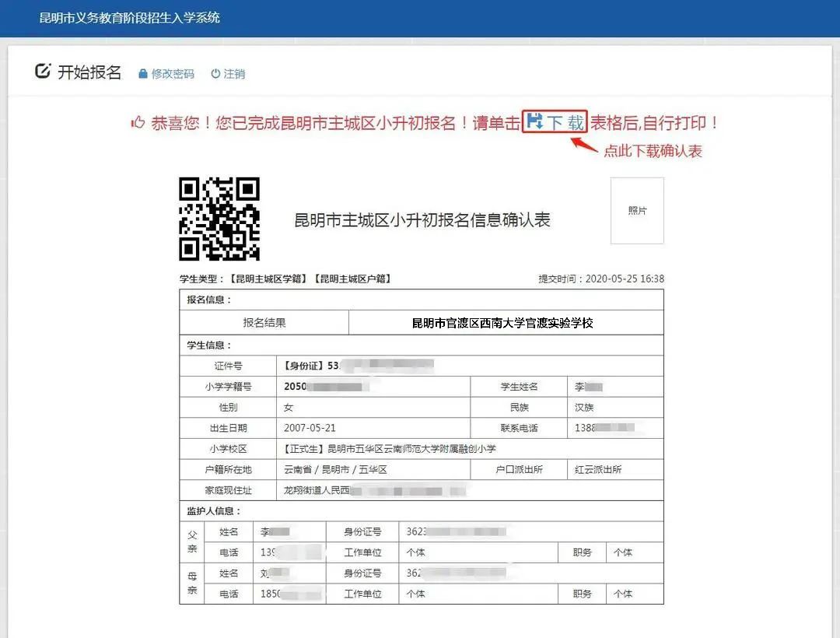This screenshot has height=638, width=840.
Task: Click the 母亲 row header
Action: tap(192, 584)
